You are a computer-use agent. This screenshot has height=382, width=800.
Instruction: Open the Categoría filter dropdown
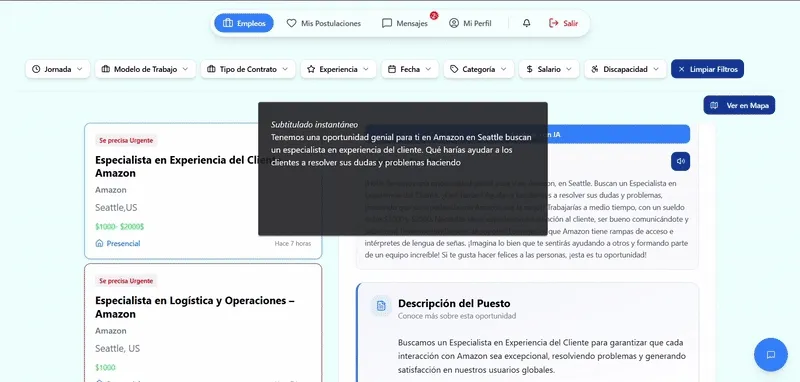[x=479, y=69]
